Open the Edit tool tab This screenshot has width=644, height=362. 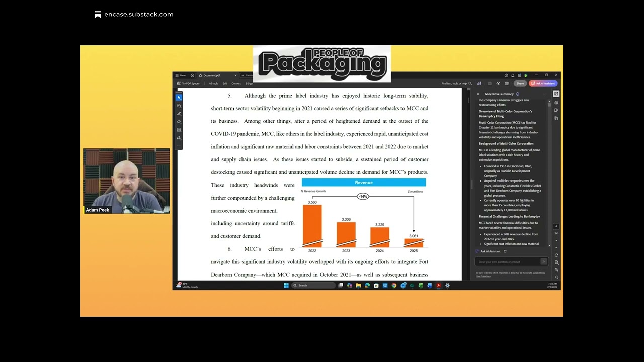225,83
